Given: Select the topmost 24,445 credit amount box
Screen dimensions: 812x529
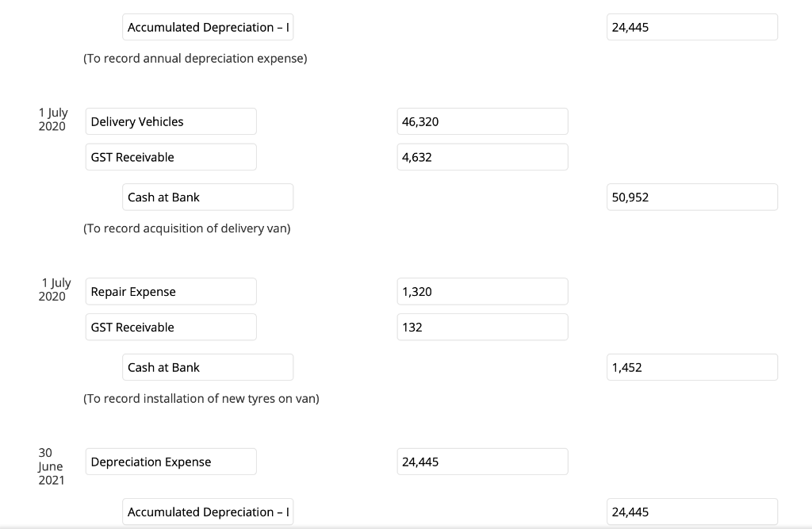Looking at the screenshot, I should 691,27.
